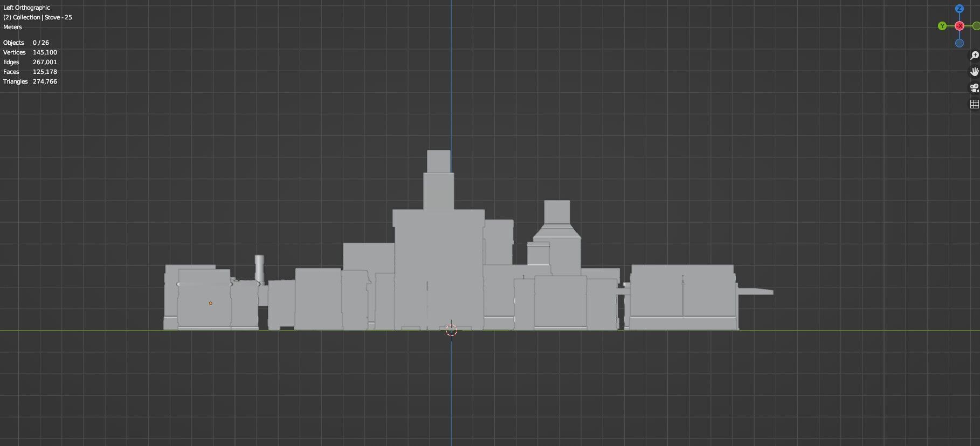
Task: Click the Triangles 274,766 statistic
Action: tap(30, 81)
